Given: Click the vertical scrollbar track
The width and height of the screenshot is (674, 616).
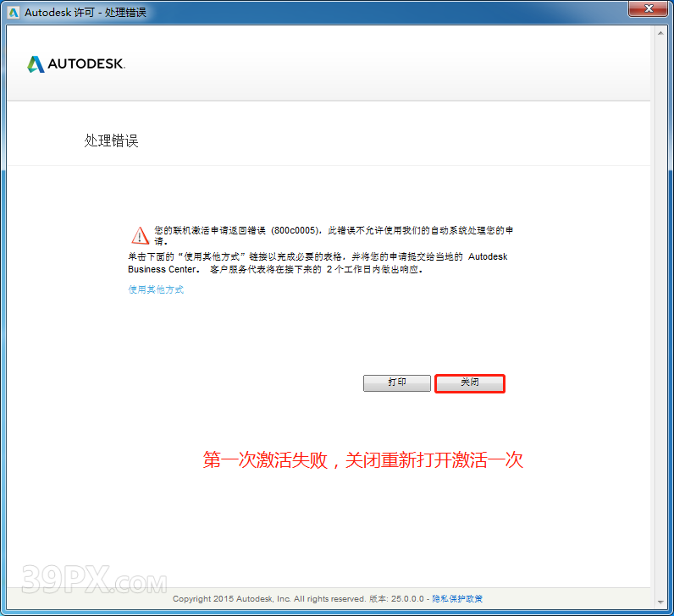Looking at the screenshot, I should click(x=659, y=338).
